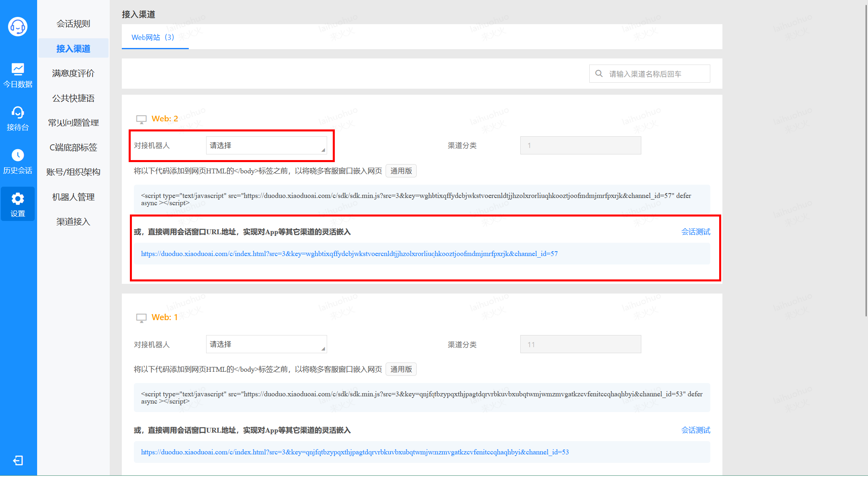Screen dimensions: 868x479
Task: Select 满意度评价 menu item
Action: 73,73
